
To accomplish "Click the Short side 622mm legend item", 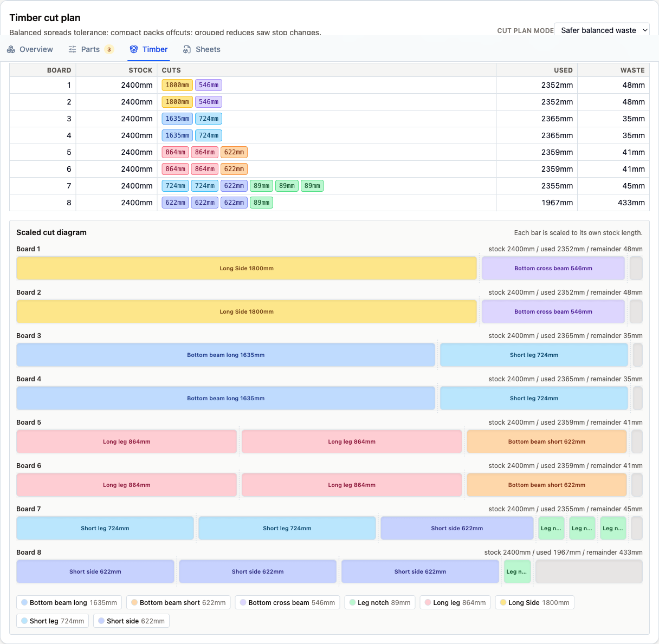I will tap(131, 621).
